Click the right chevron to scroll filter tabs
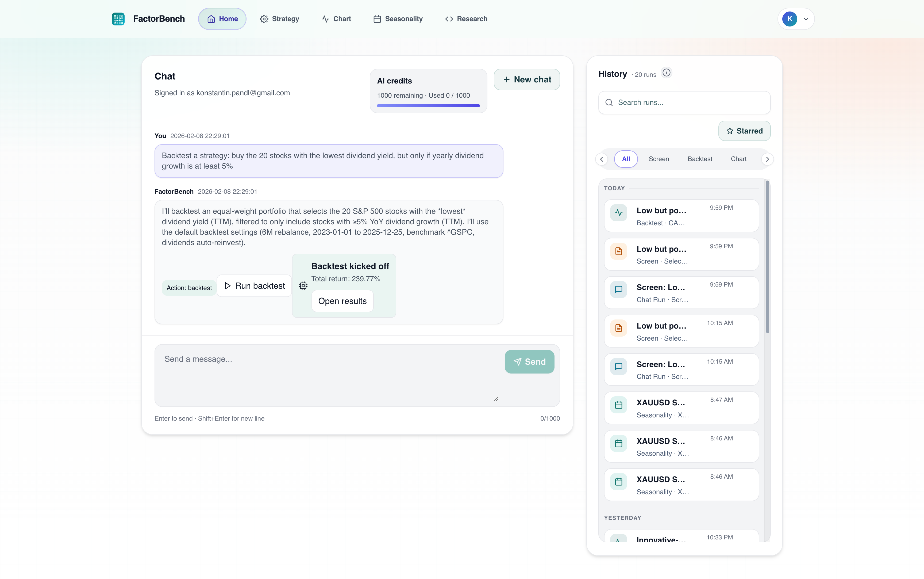The height and width of the screenshot is (579, 924). (x=768, y=159)
